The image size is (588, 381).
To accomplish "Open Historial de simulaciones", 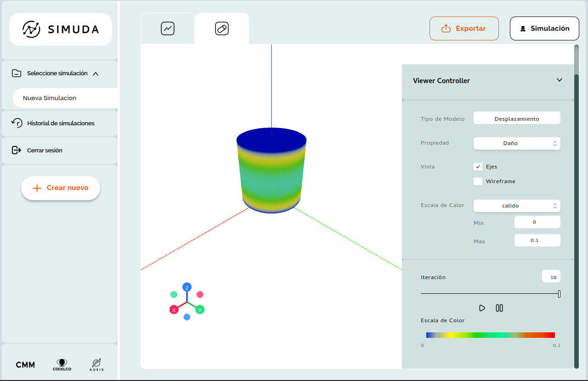I will [61, 123].
